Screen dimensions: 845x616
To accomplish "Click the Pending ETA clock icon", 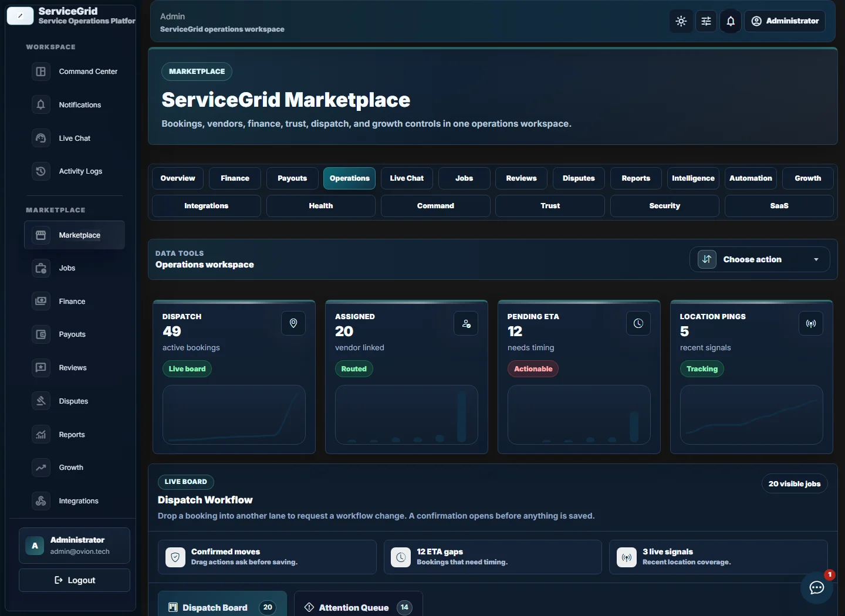I will click(638, 323).
